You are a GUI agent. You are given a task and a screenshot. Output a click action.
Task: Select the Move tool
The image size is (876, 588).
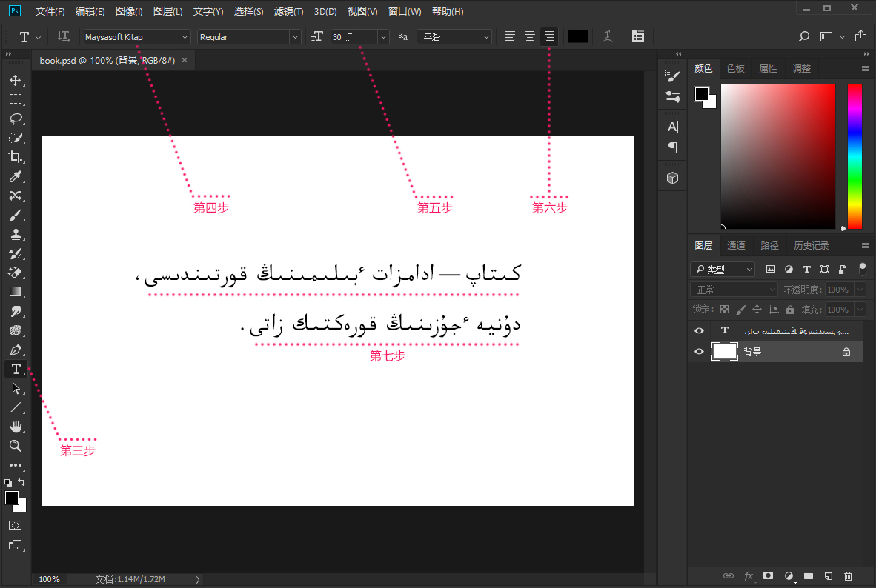pyautogui.click(x=16, y=81)
